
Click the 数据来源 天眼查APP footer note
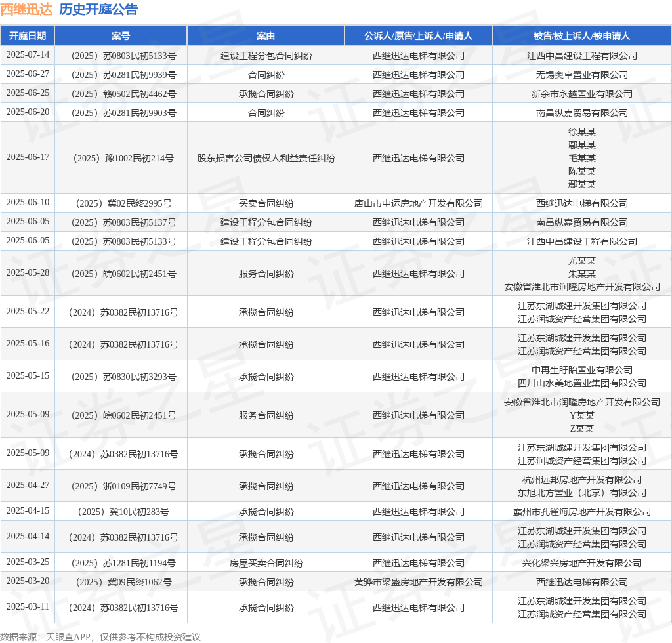point(100,637)
